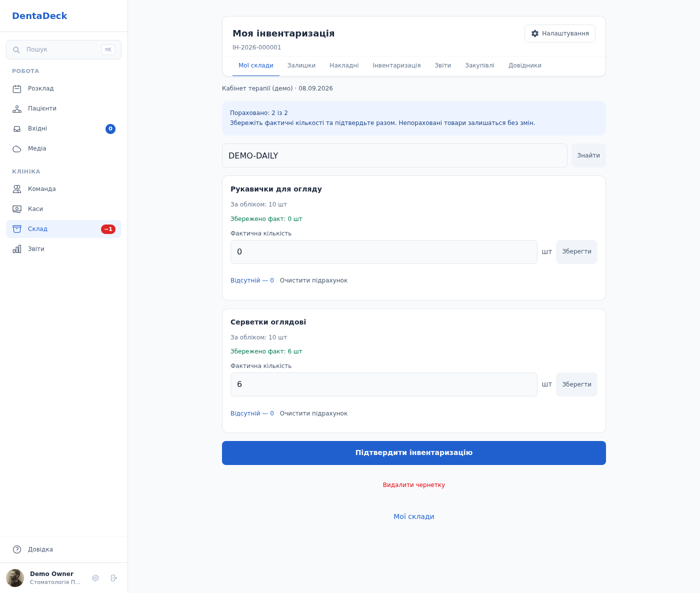Open the Довідники tab
700x593 pixels.
click(525, 65)
